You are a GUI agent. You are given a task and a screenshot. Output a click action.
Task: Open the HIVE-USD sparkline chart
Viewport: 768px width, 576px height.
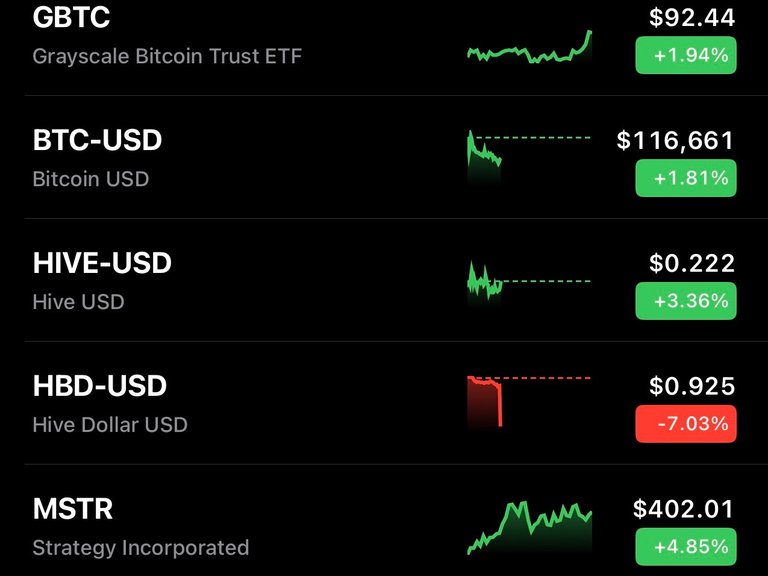click(529, 283)
